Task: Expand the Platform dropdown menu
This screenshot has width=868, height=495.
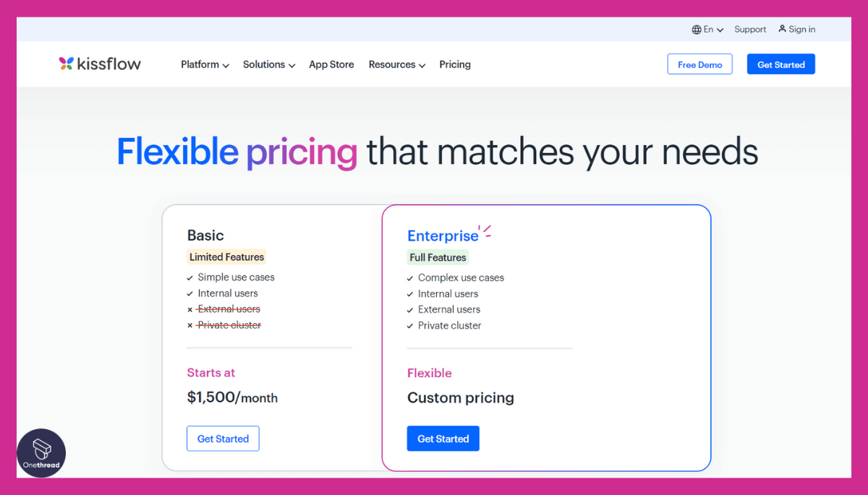Action: pos(205,64)
